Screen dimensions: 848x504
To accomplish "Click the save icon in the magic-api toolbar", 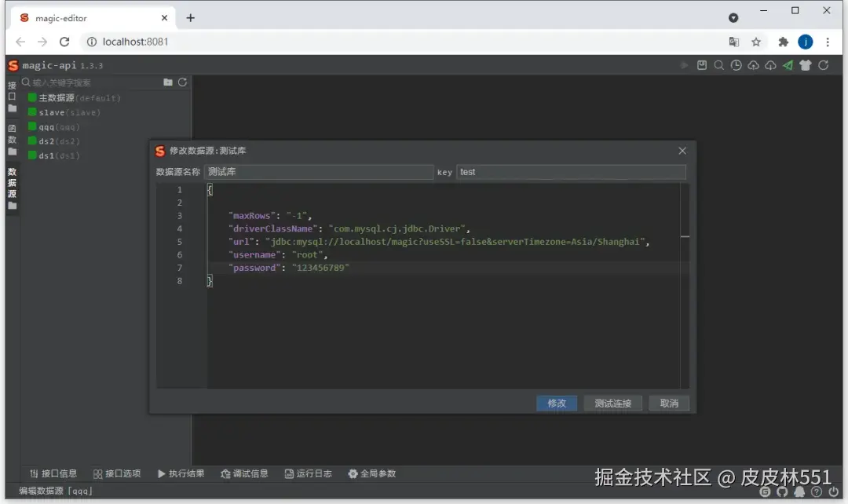I will [x=702, y=65].
